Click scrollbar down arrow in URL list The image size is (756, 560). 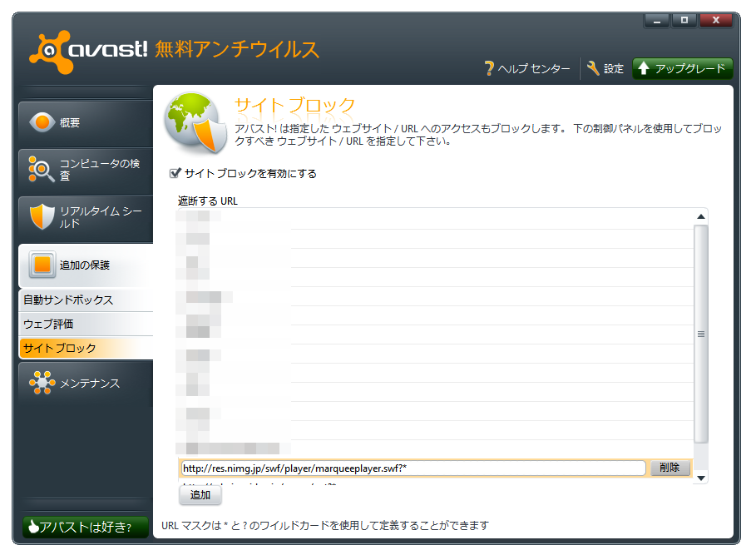click(701, 478)
